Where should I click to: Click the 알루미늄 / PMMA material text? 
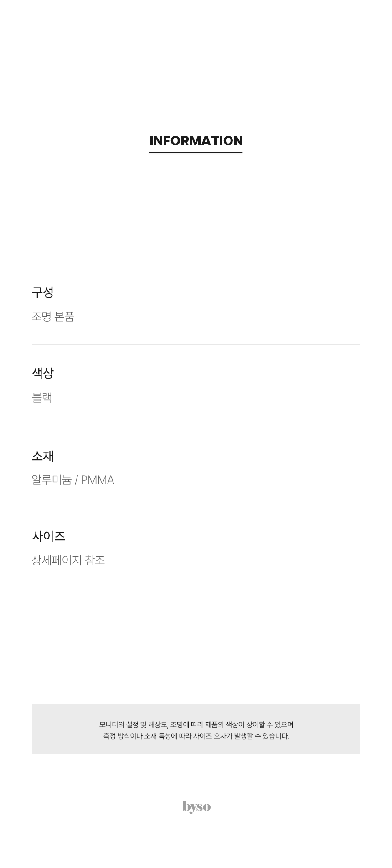coord(73,480)
